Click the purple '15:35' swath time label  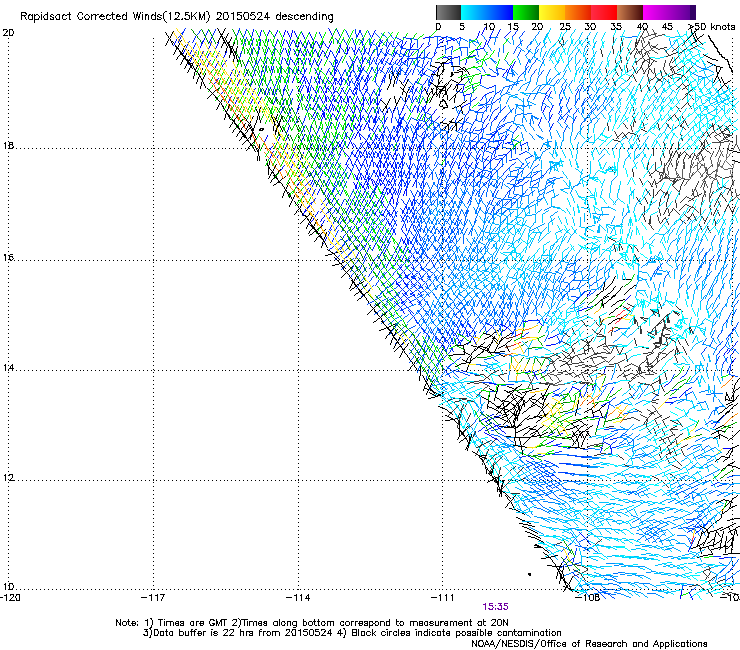coord(495,607)
